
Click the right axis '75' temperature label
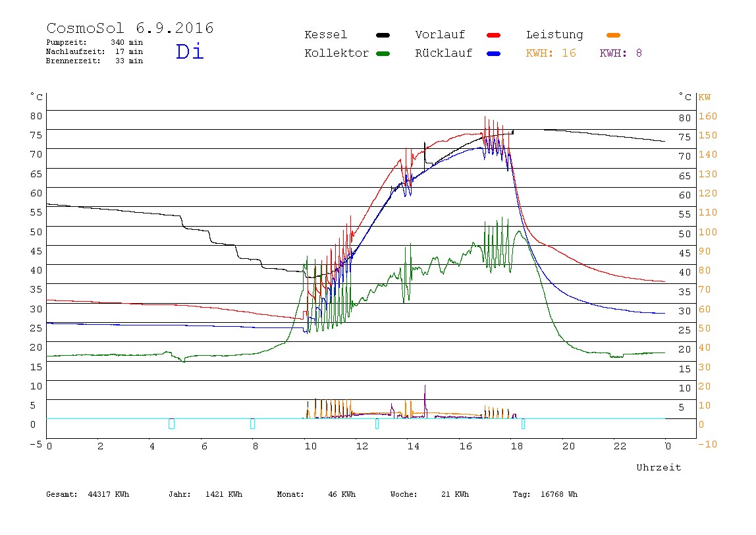[685, 137]
